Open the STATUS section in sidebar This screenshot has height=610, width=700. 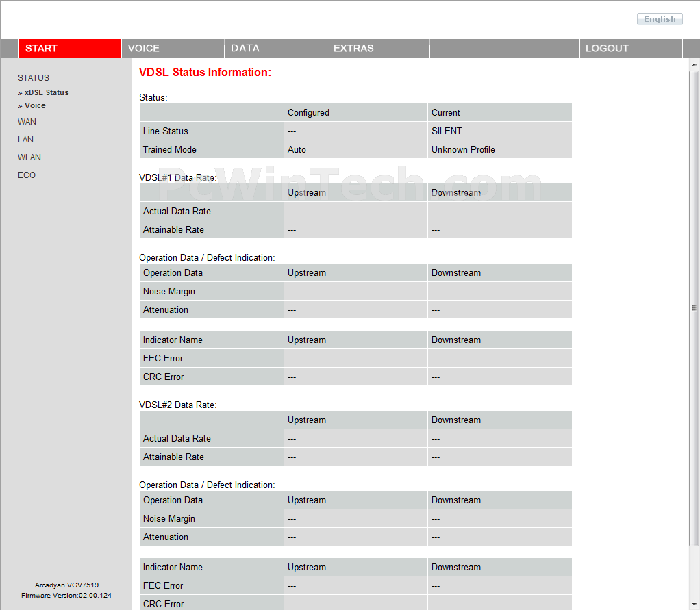[34, 77]
